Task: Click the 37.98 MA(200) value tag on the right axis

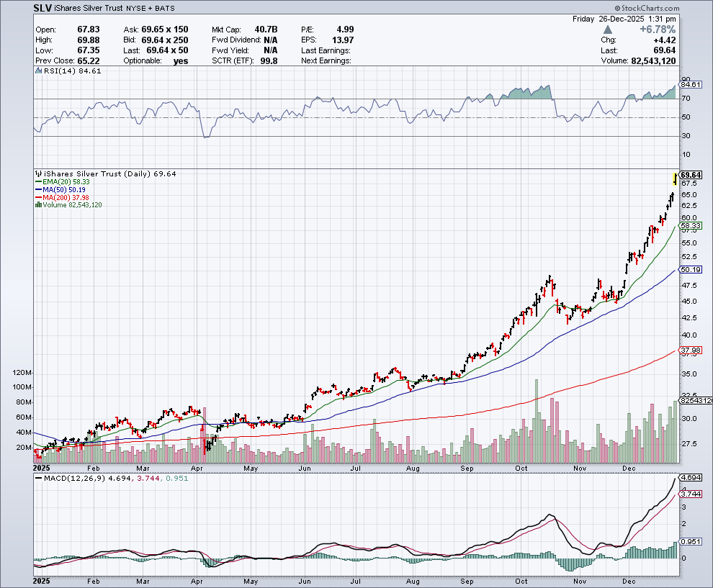Action: coord(691,350)
